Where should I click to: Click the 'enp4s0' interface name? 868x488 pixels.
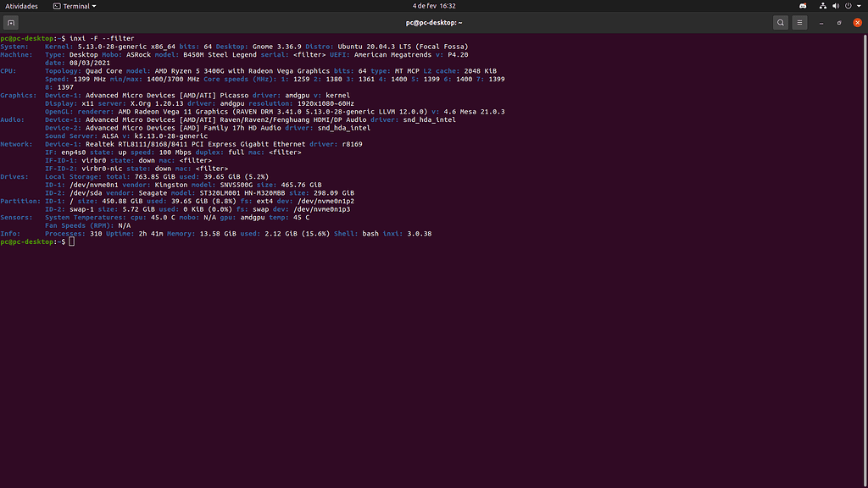coord(74,152)
